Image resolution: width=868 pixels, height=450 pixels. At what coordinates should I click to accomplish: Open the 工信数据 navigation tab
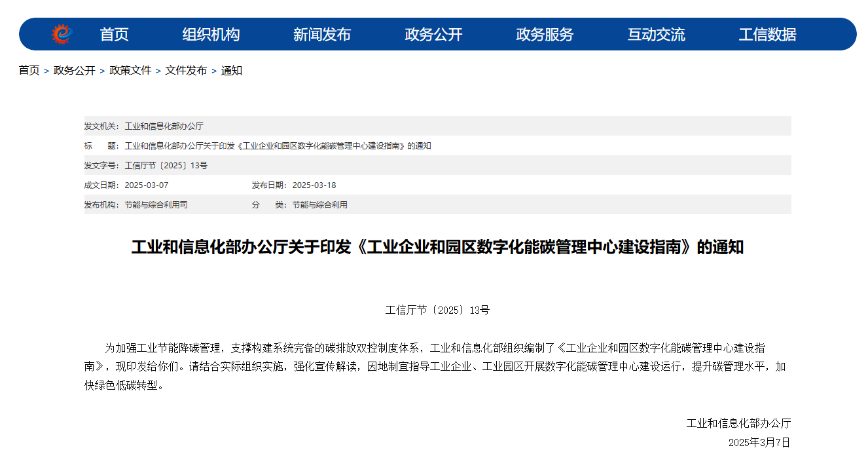pos(767,35)
